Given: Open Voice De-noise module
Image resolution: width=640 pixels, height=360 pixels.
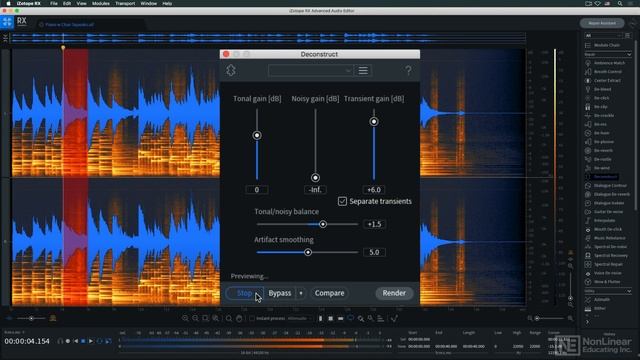Looking at the screenshot, I should [x=604, y=273].
